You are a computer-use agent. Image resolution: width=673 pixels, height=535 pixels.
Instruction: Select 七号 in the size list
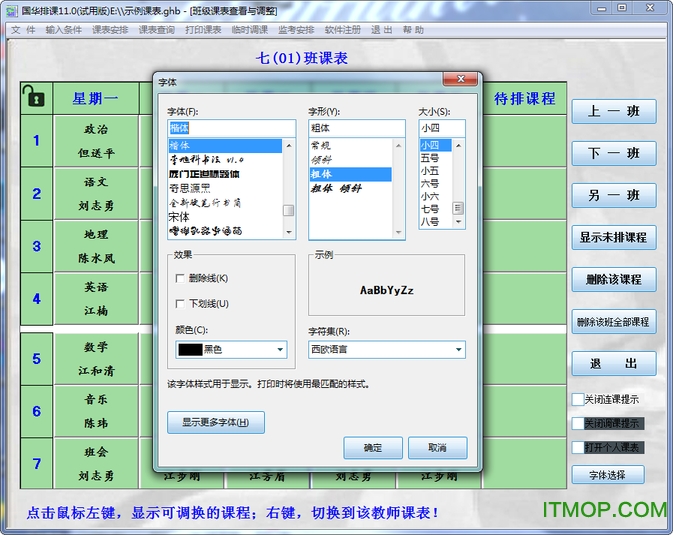(436, 209)
